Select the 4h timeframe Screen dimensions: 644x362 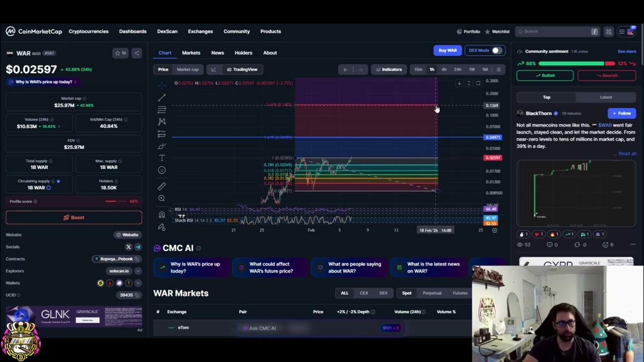point(444,69)
